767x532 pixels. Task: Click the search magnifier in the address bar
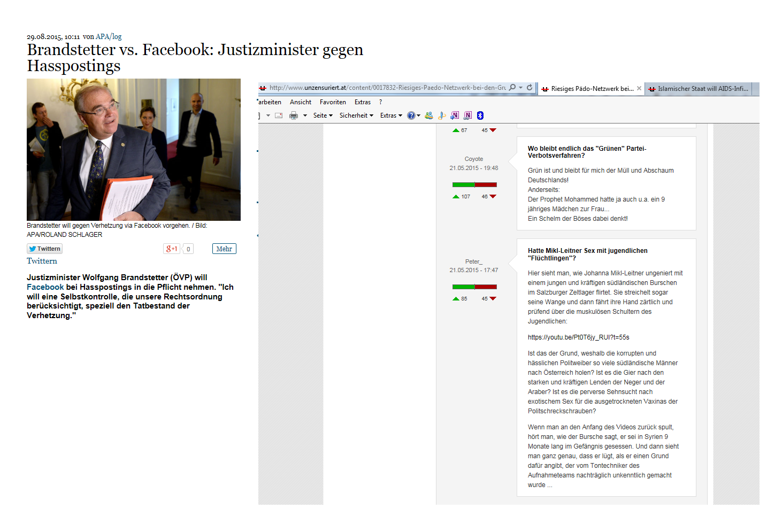click(512, 88)
